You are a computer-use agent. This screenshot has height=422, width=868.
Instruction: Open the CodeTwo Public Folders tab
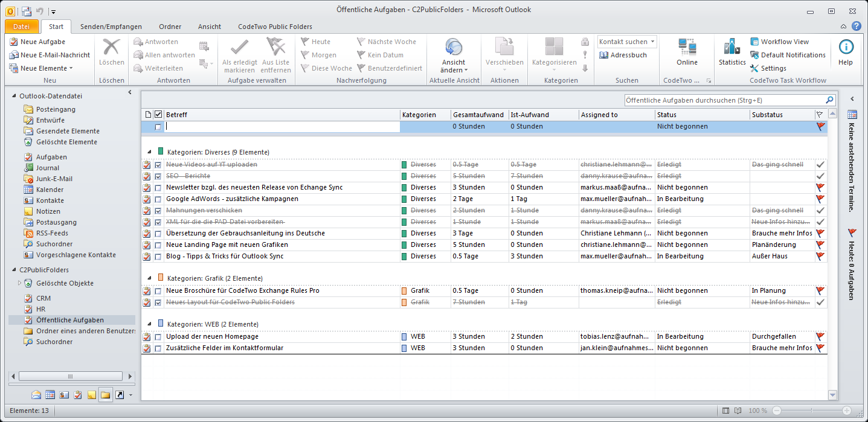click(275, 27)
